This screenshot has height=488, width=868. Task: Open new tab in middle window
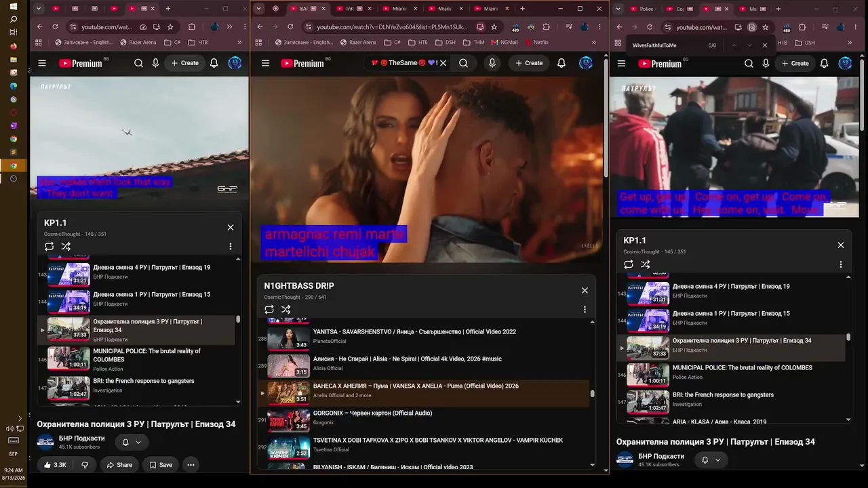[522, 9]
